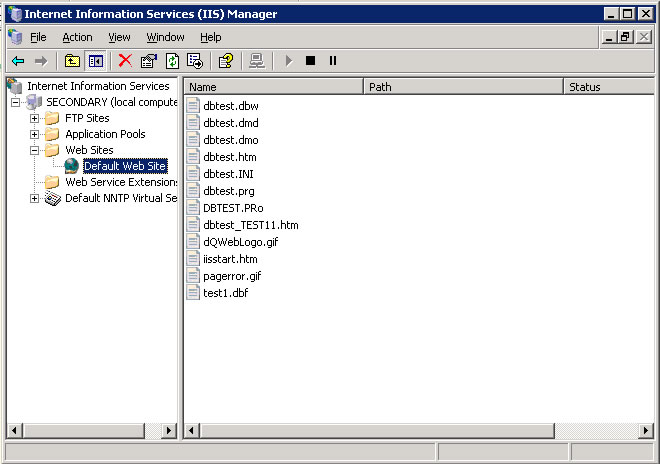The width and height of the screenshot is (660, 464).
Task: Click the red Delete toolbar icon
Action: coord(125,61)
